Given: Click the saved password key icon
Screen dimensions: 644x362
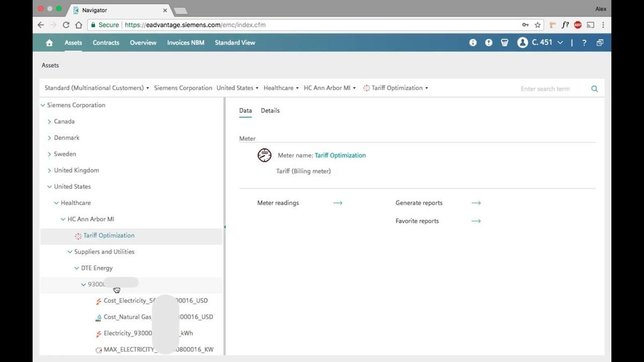Looking at the screenshot, I should tap(525, 25).
